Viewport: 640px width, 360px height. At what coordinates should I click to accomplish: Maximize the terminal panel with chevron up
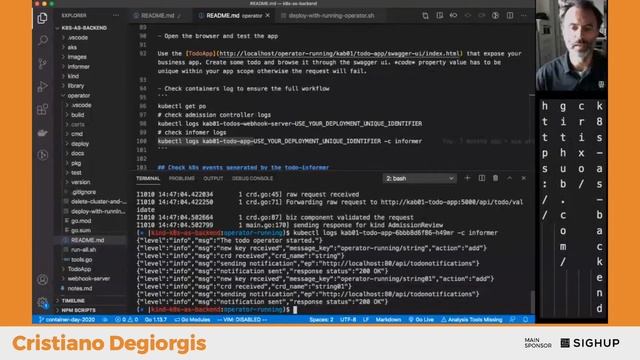[x=509, y=178]
